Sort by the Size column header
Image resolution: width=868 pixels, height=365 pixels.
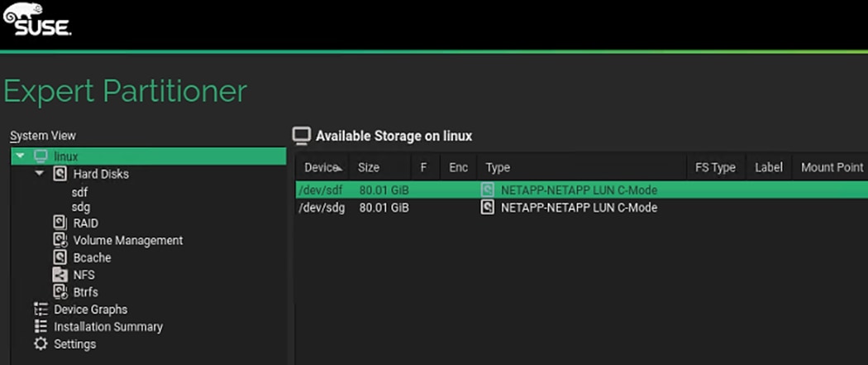369,167
